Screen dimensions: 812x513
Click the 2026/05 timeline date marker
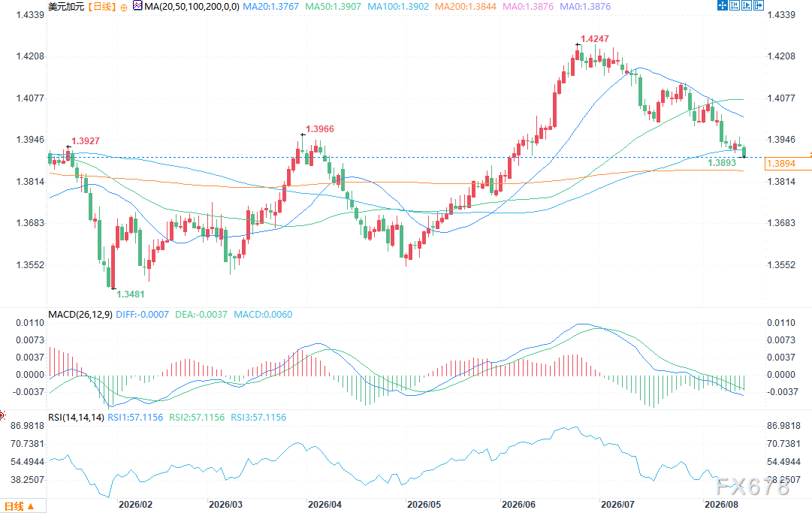[424, 504]
